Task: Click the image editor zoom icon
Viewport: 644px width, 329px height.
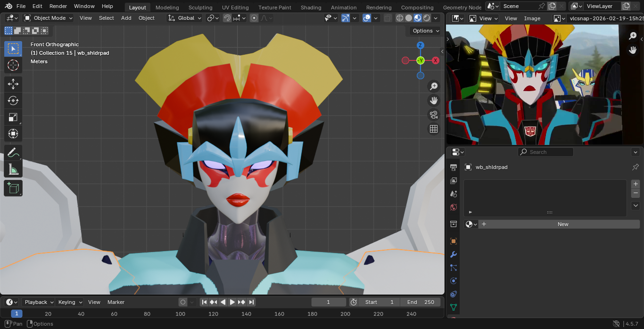Action: click(633, 36)
